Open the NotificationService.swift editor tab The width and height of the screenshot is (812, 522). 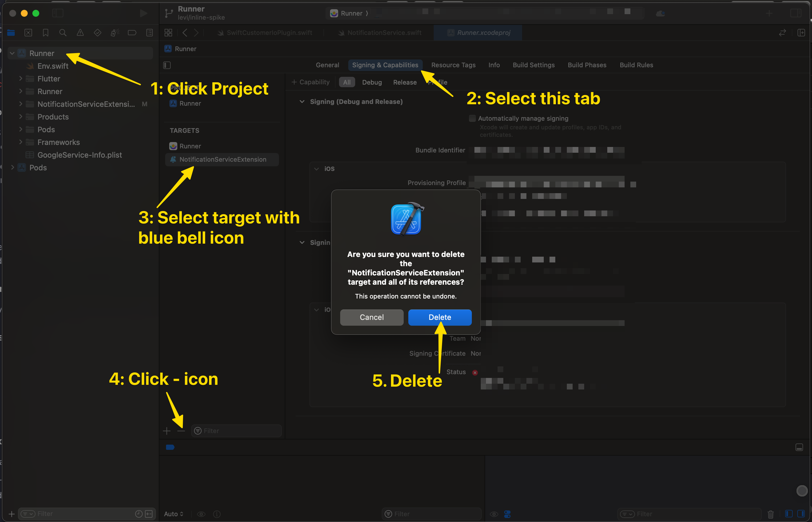(380, 33)
